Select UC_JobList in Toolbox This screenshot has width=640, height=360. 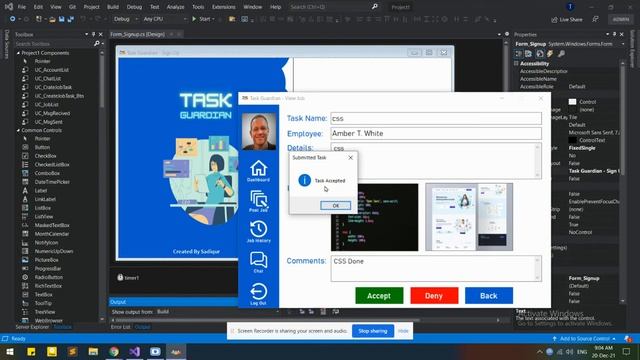point(47,104)
